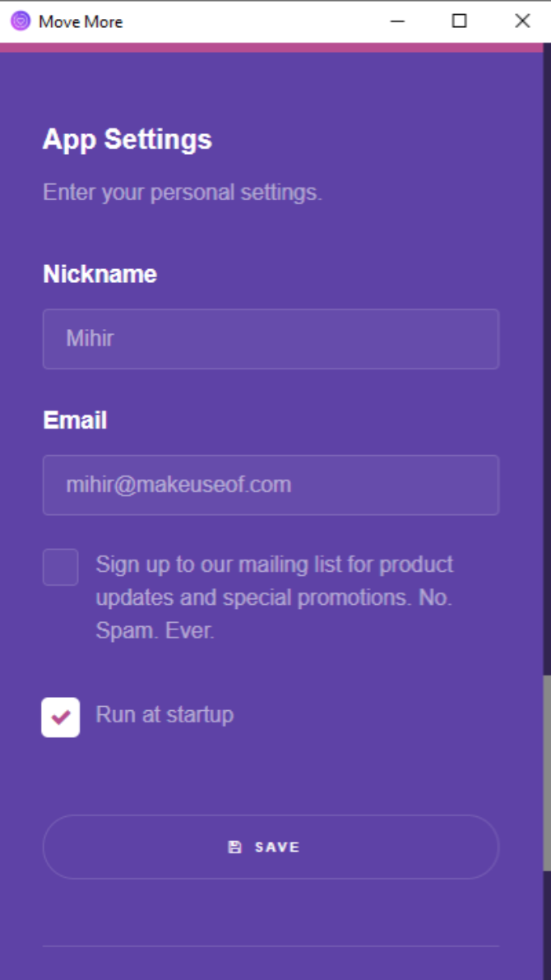The width and height of the screenshot is (551, 980).
Task: Click the Run at startup label text
Action: (x=164, y=714)
